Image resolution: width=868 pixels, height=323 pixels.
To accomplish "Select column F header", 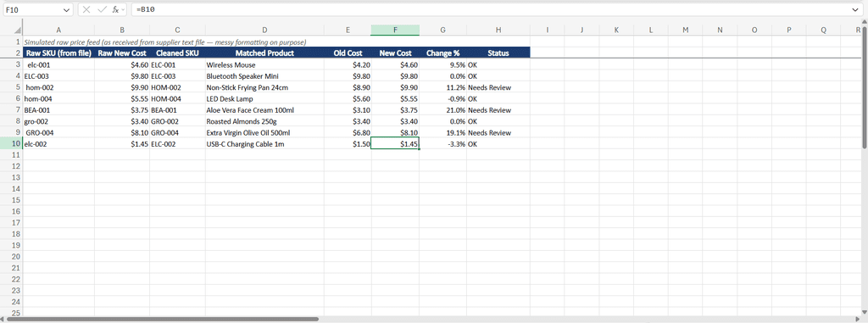I will coord(395,30).
